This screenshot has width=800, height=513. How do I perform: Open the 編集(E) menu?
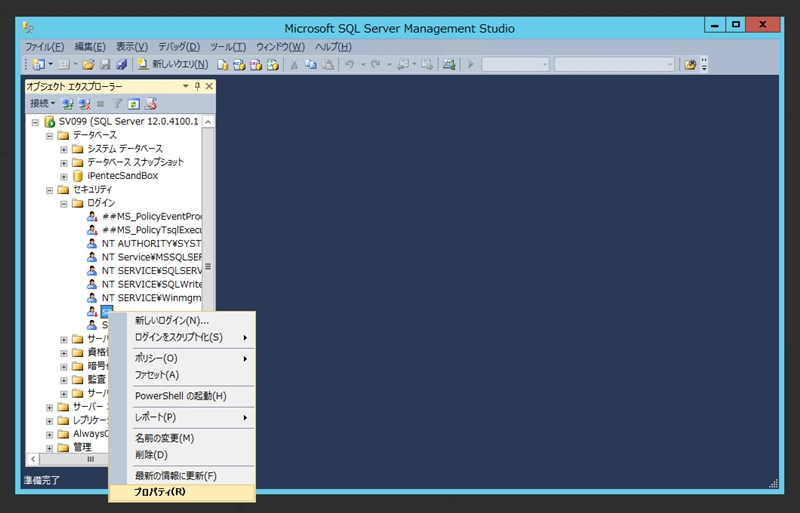click(x=90, y=47)
